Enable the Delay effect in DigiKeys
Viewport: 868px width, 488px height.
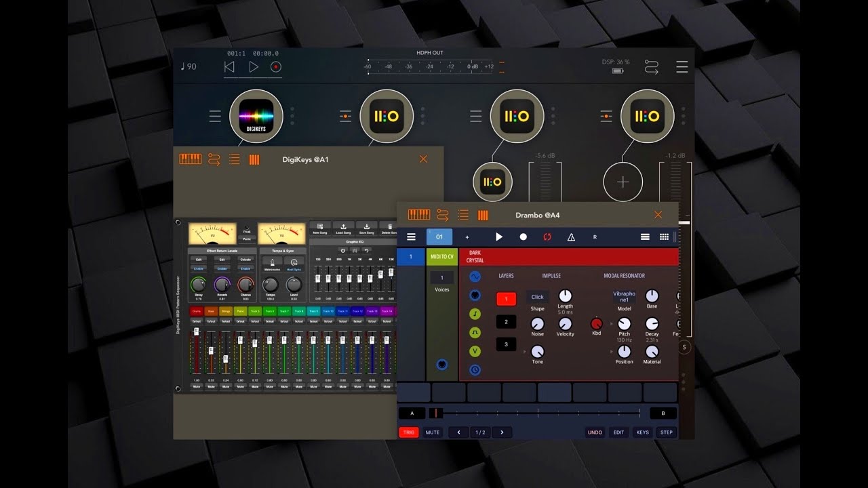[199, 268]
